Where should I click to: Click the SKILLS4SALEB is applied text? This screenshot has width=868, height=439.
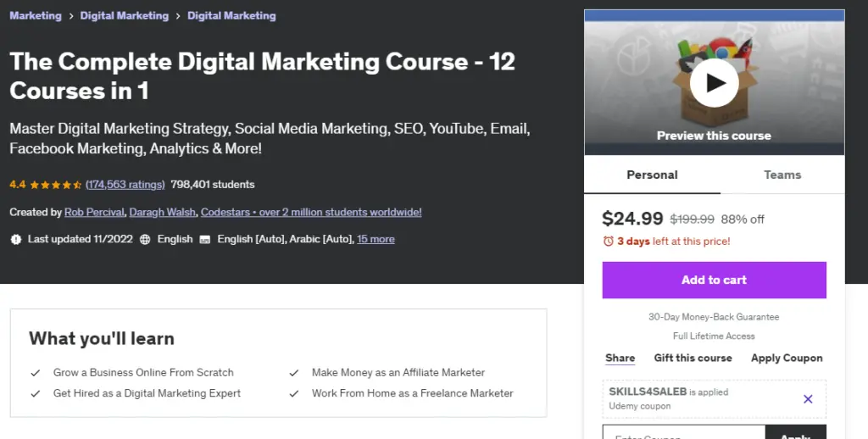669,392
